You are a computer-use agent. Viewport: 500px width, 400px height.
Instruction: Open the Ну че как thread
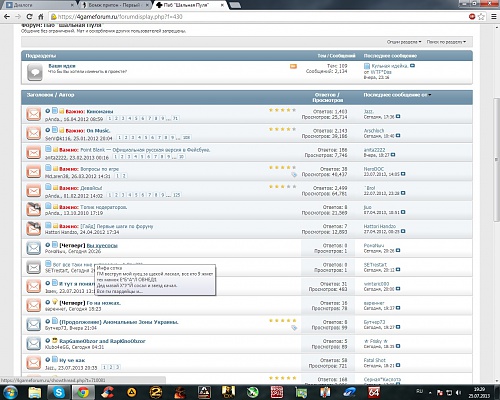point(72,360)
